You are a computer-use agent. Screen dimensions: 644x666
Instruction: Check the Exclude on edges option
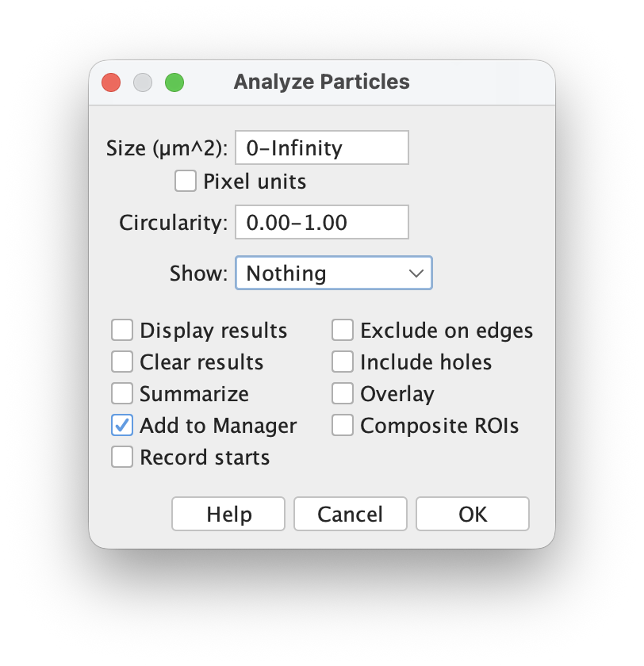[343, 330]
